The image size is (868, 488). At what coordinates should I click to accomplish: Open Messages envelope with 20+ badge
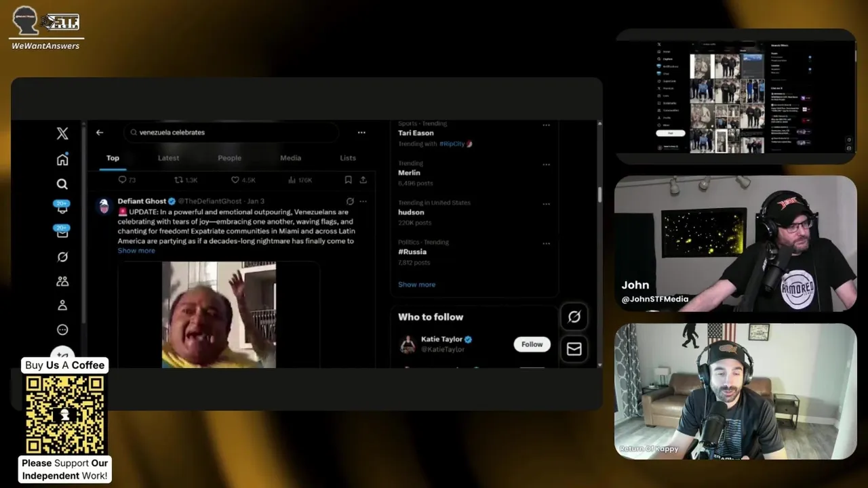[62, 232]
